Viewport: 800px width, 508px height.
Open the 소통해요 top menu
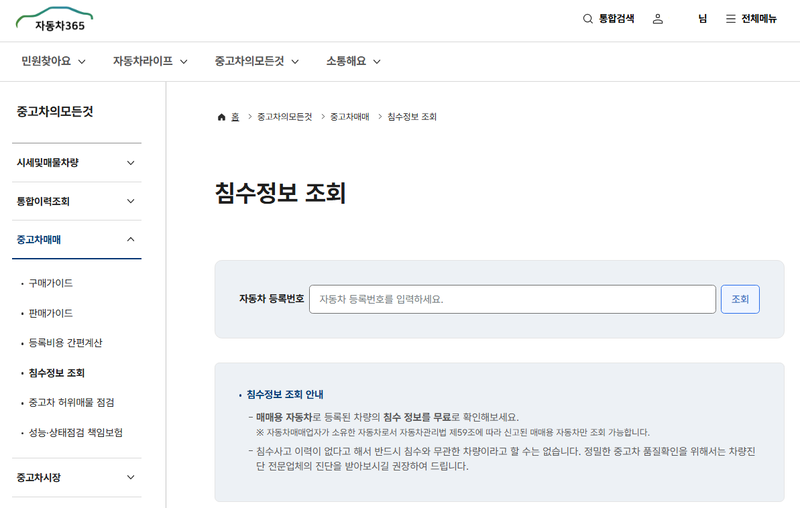pos(353,61)
